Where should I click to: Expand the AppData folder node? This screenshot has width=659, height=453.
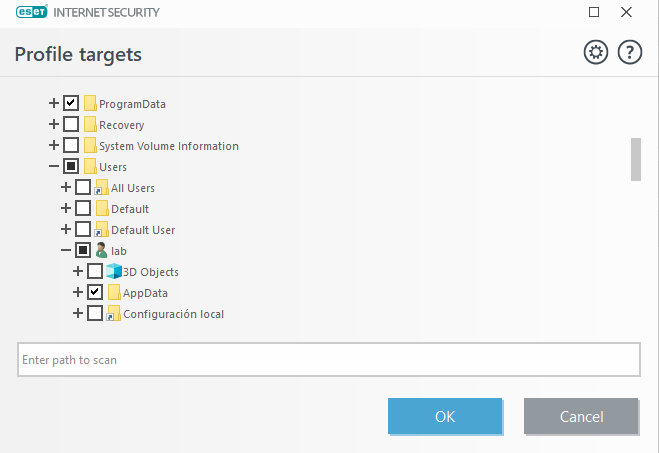[x=78, y=292]
